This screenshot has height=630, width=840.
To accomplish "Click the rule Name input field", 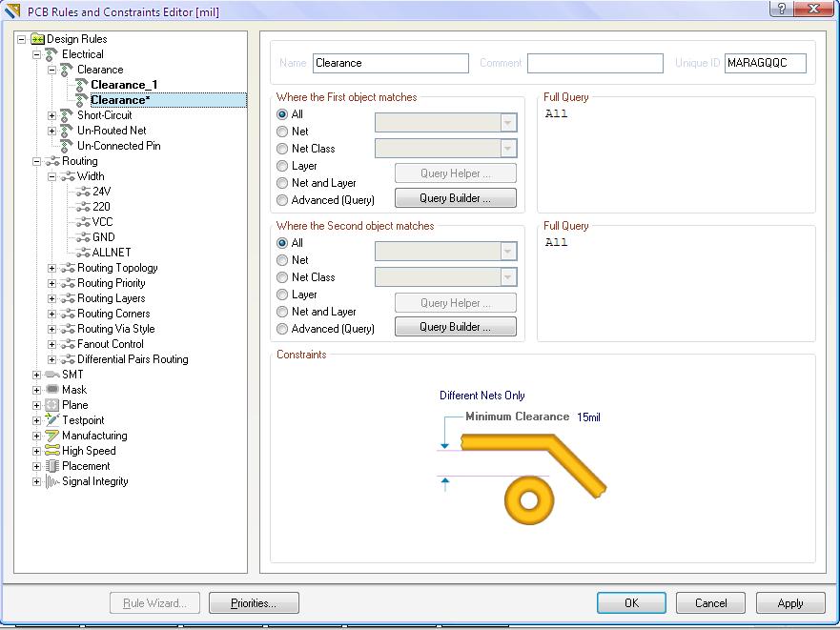I will (x=391, y=63).
